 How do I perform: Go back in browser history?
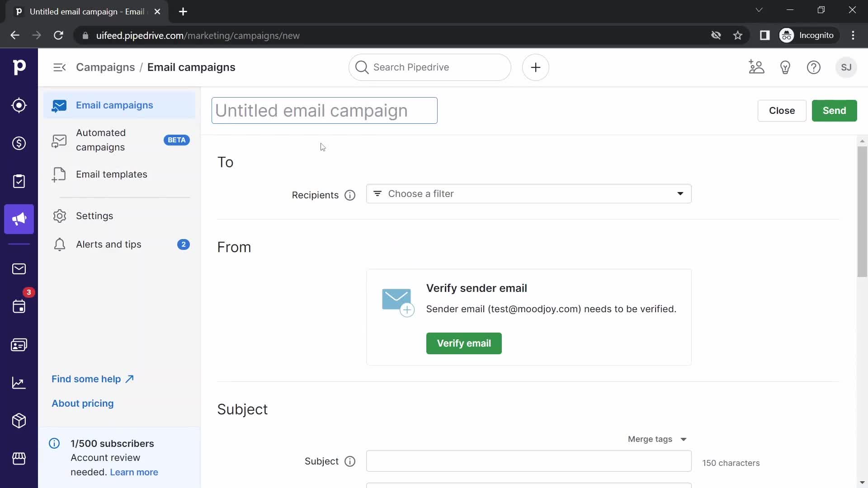(x=15, y=35)
